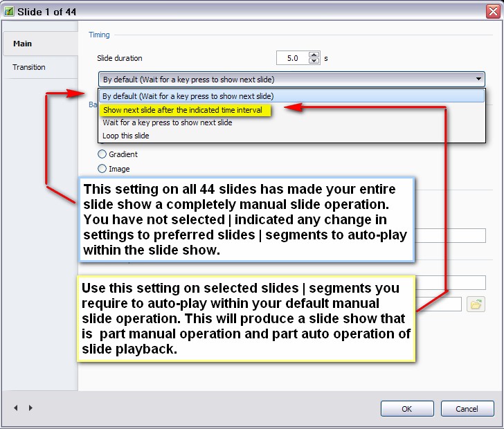Click the app icon in the title bar
The image size is (504, 429).
tap(10, 11)
